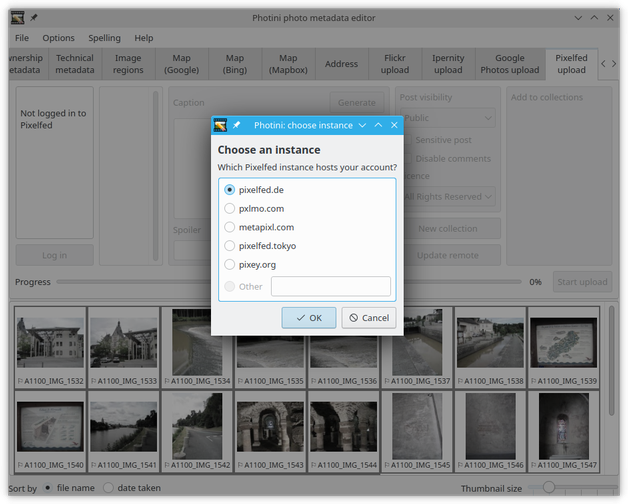
Task: Click the Start upload button
Action: click(582, 282)
